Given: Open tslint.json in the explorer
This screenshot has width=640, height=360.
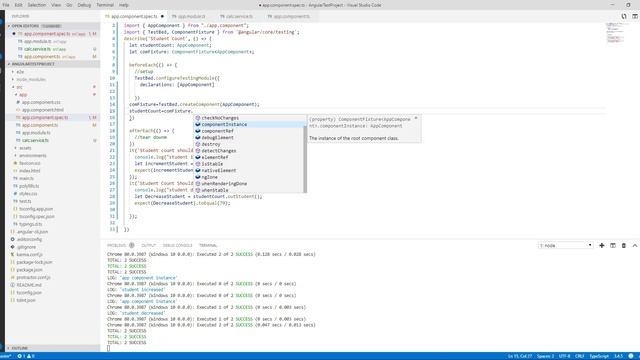Looking at the screenshot, I should point(26,300).
